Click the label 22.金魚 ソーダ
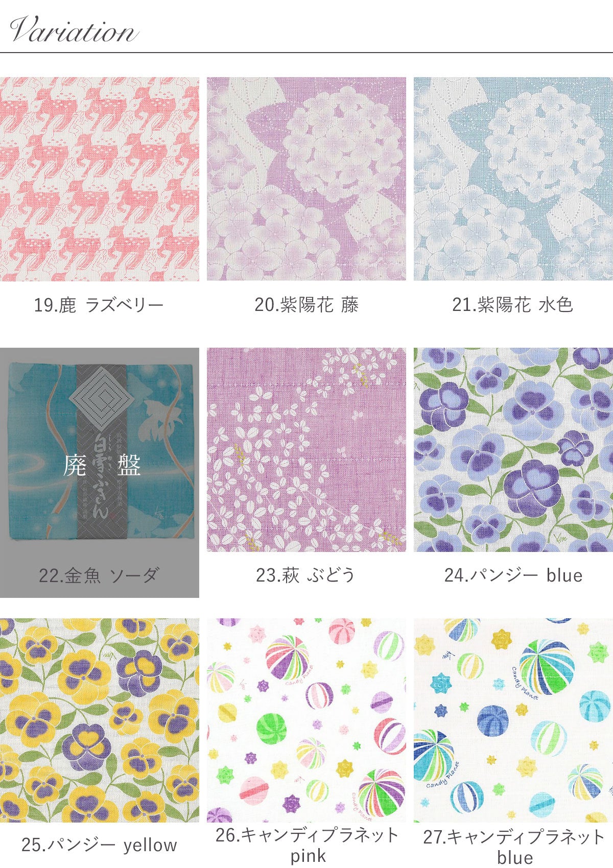The width and height of the screenshot is (613, 868). pyautogui.click(x=99, y=576)
